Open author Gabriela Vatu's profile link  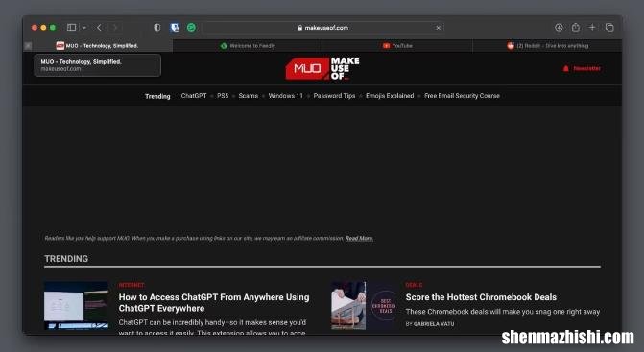point(434,324)
